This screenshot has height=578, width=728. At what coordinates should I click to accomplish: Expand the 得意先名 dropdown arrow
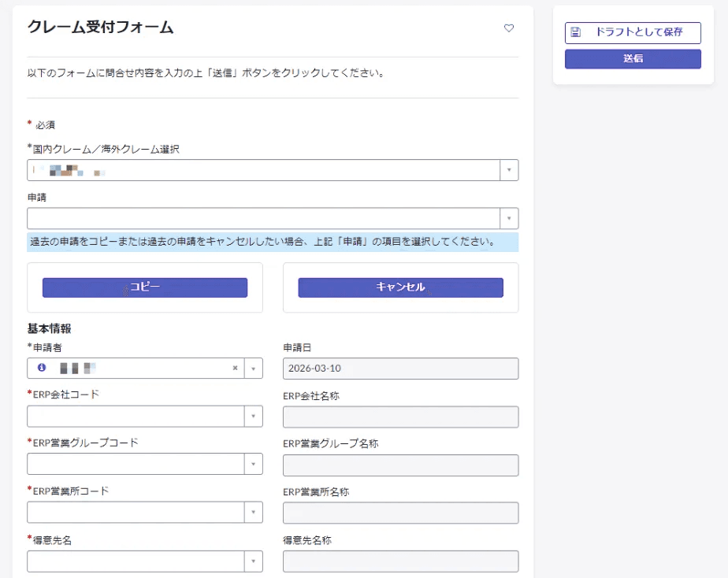click(x=253, y=561)
